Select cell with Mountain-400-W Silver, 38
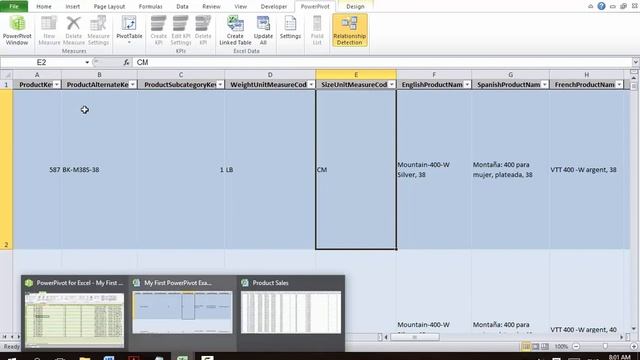This screenshot has height=360, width=640. pyautogui.click(x=434, y=169)
